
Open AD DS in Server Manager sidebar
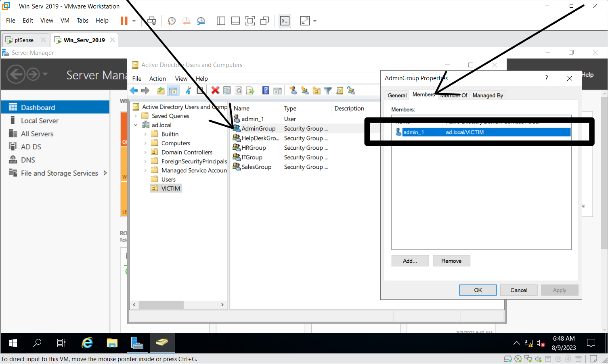[x=31, y=147]
